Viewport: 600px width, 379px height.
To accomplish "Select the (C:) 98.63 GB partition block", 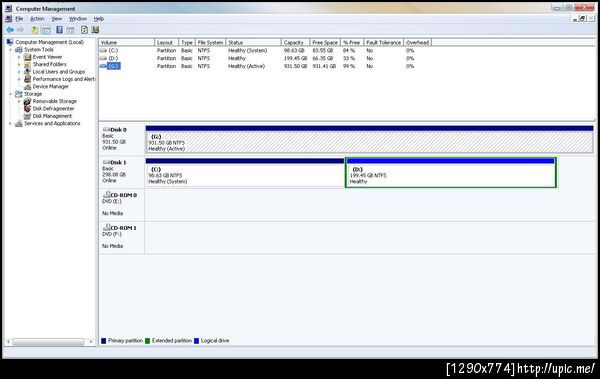I will (x=245, y=172).
